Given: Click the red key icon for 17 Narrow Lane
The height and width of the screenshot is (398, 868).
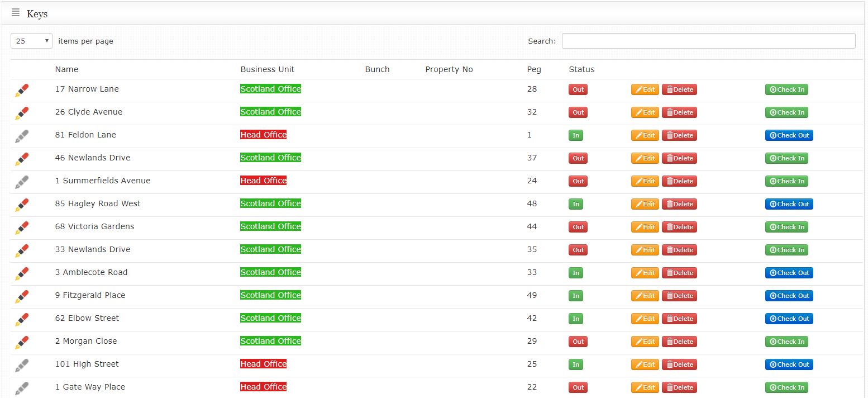Looking at the screenshot, I should [x=22, y=90].
